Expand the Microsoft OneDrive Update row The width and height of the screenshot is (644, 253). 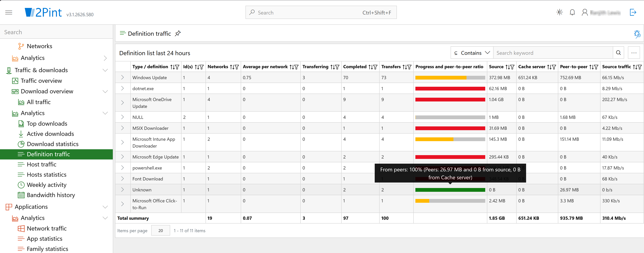point(122,103)
